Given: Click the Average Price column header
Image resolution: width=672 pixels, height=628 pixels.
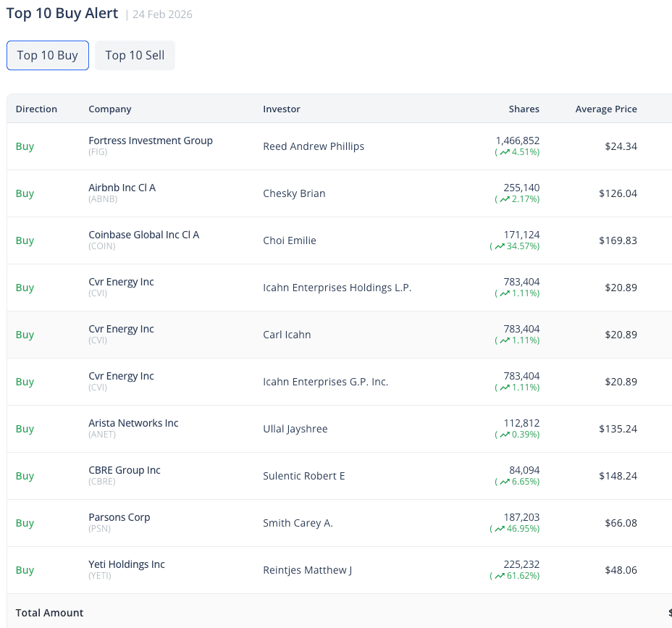Looking at the screenshot, I should [x=606, y=109].
